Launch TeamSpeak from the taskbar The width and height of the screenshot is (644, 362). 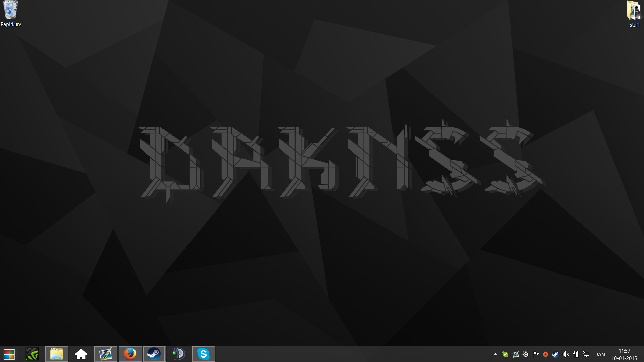pos(179,354)
